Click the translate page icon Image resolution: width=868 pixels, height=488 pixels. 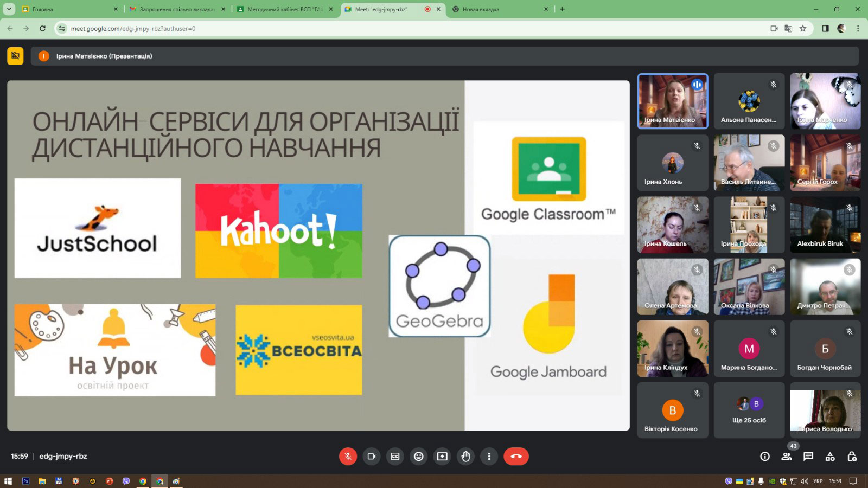pos(788,28)
